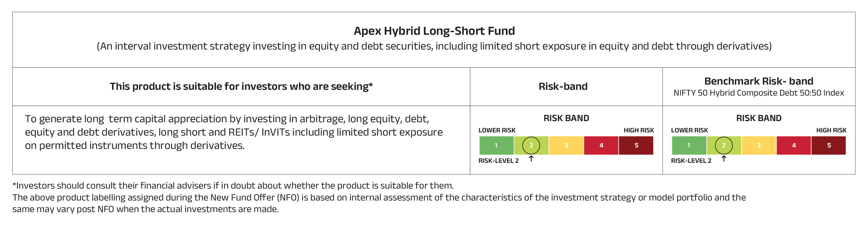Click 'RISK-LEVEL 2' label under fund risk band
The height and width of the screenshot is (226, 868).
(498, 161)
